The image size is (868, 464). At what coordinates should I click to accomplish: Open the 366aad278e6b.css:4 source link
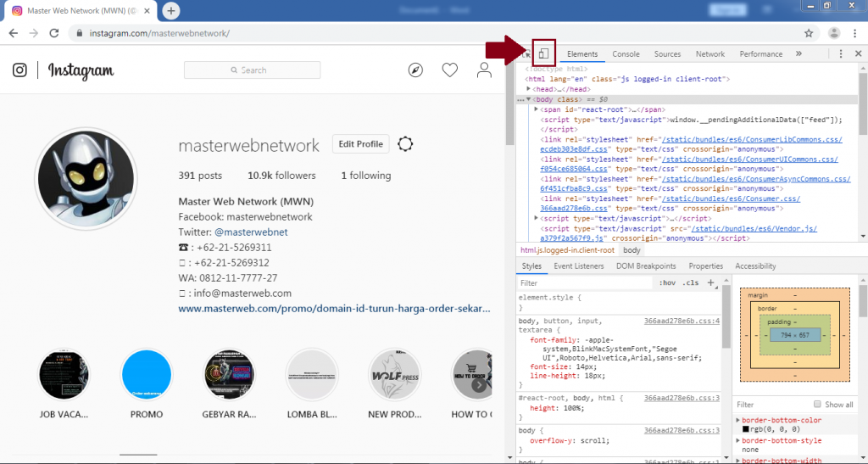pyautogui.click(x=682, y=321)
